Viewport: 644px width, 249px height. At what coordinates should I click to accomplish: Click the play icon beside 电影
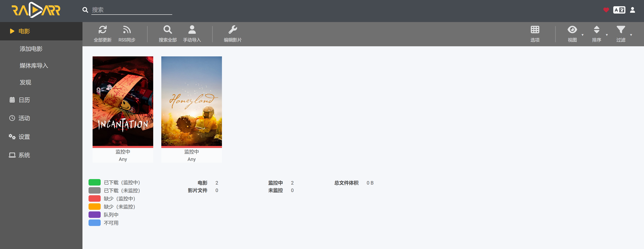click(x=12, y=31)
